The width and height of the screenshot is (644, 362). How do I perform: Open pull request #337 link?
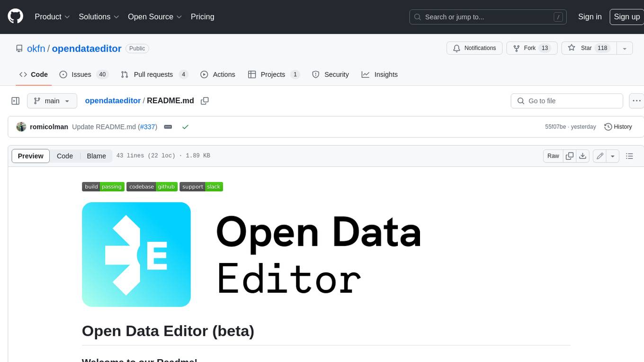(147, 127)
